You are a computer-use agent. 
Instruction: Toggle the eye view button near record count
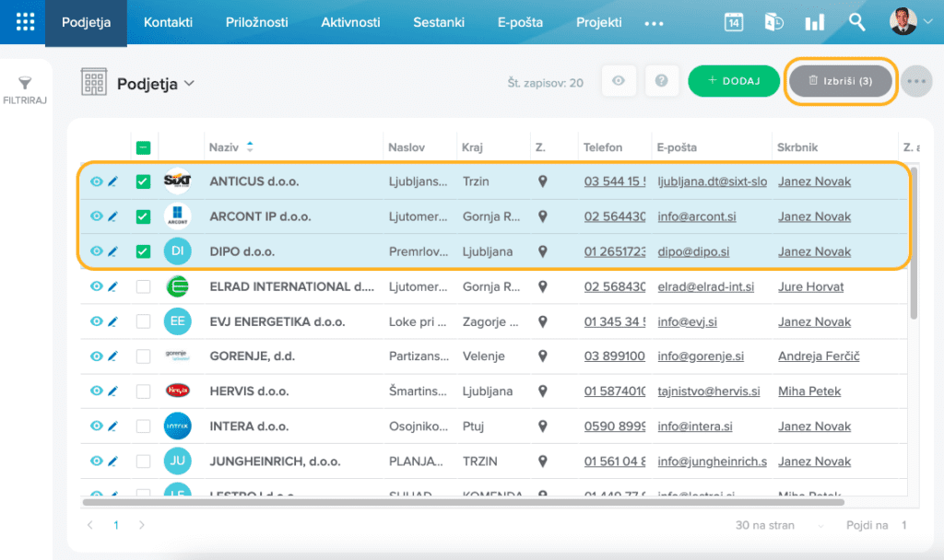coord(619,81)
